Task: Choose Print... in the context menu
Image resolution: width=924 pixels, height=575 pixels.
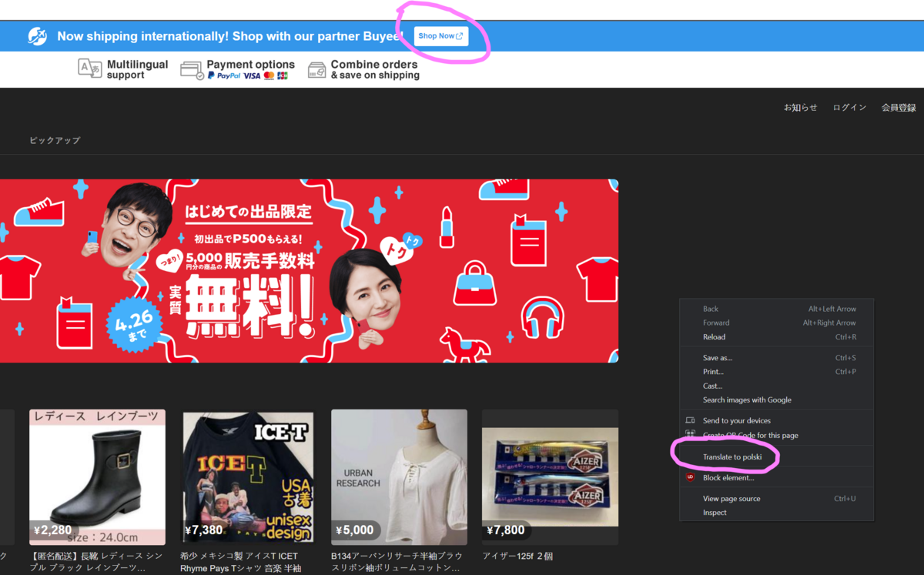Action: [777, 372]
